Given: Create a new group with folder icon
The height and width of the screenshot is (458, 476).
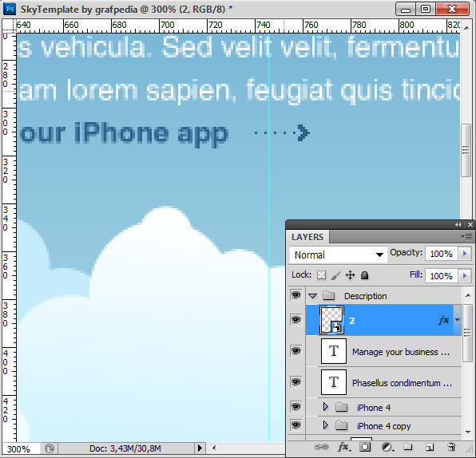Looking at the screenshot, I should point(407,447).
